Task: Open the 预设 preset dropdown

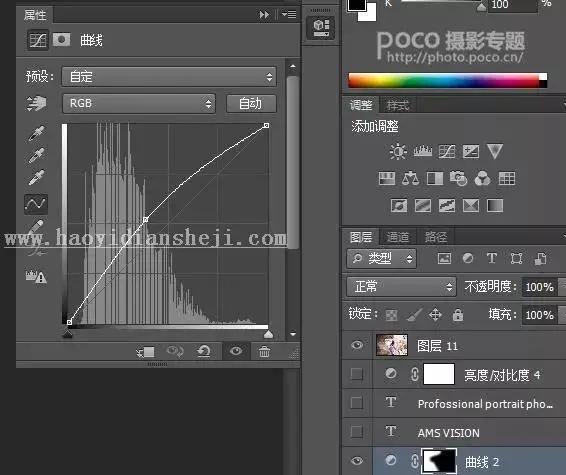Action: click(169, 77)
